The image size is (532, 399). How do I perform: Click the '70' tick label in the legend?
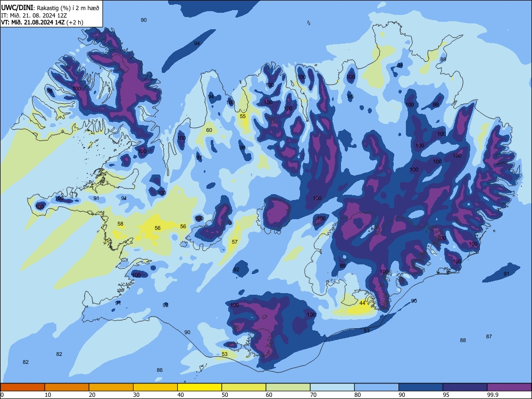tap(313, 395)
